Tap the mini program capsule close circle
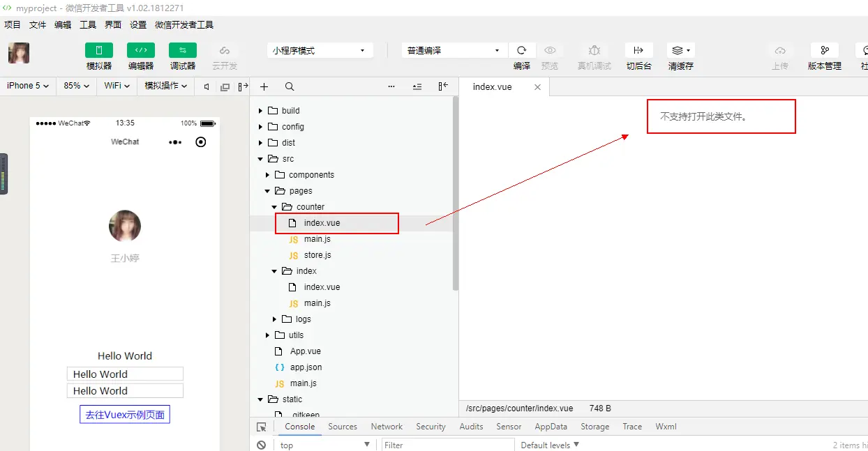 point(201,142)
